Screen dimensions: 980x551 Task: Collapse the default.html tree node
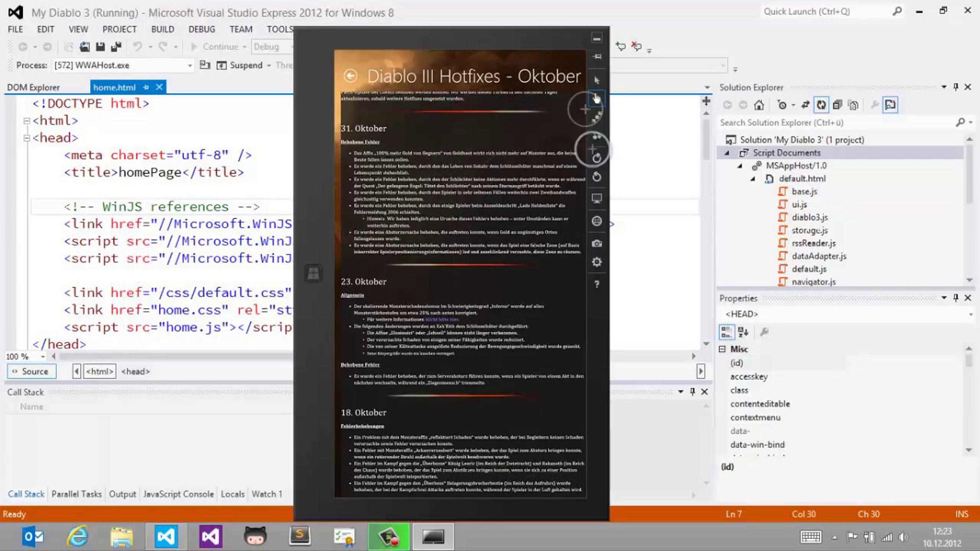753,179
